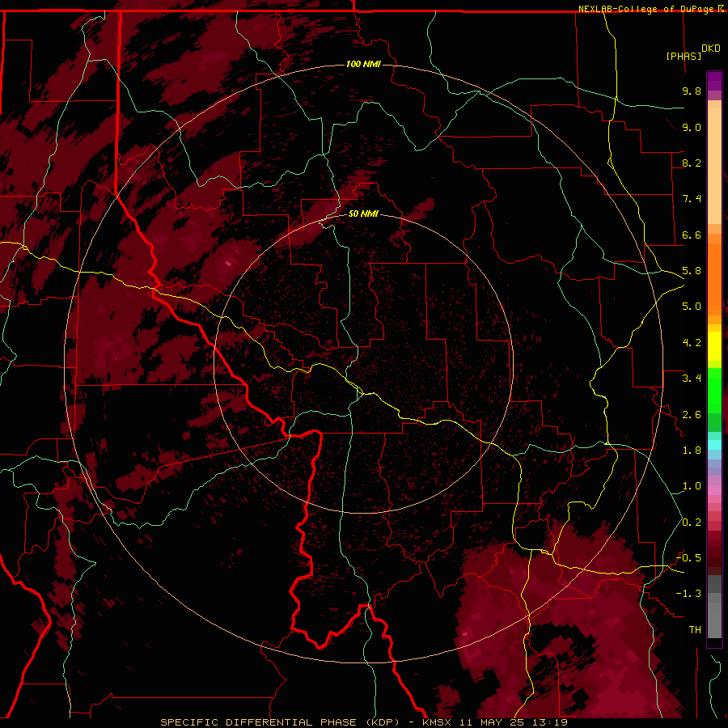Click the 5.8 scale value
The image size is (728, 728).
pos(692,271)
